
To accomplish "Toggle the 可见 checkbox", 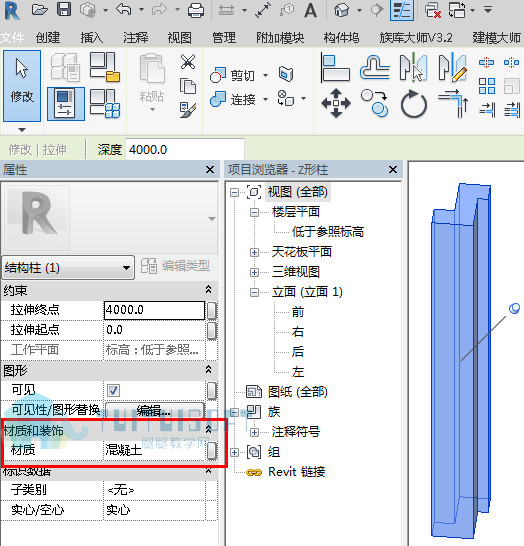I will pos(114,390).
